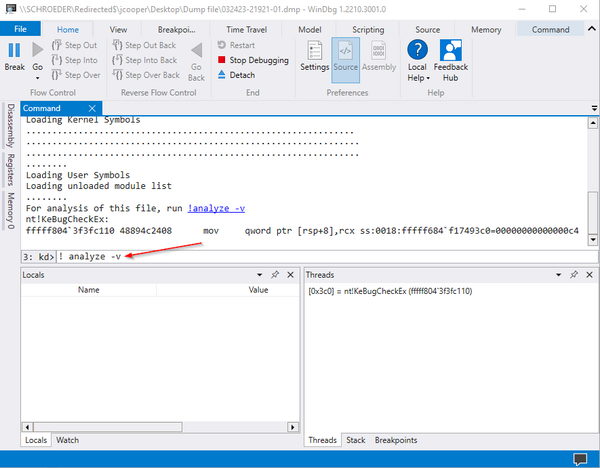Viewport: 600px width, 468px height.
Task: Open the File menu
Action: pyautogui.click(x=20, y=29)
